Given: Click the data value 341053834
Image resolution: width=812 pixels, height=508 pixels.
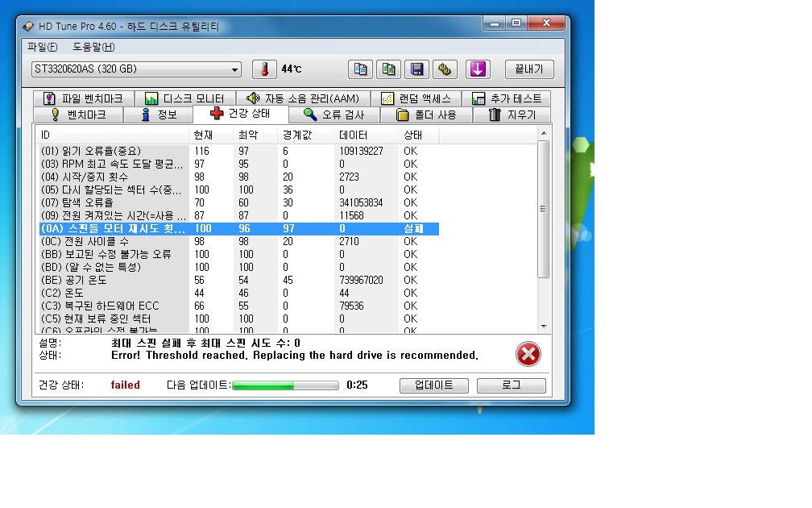Looking at the screenshot, I should [361, 202].
